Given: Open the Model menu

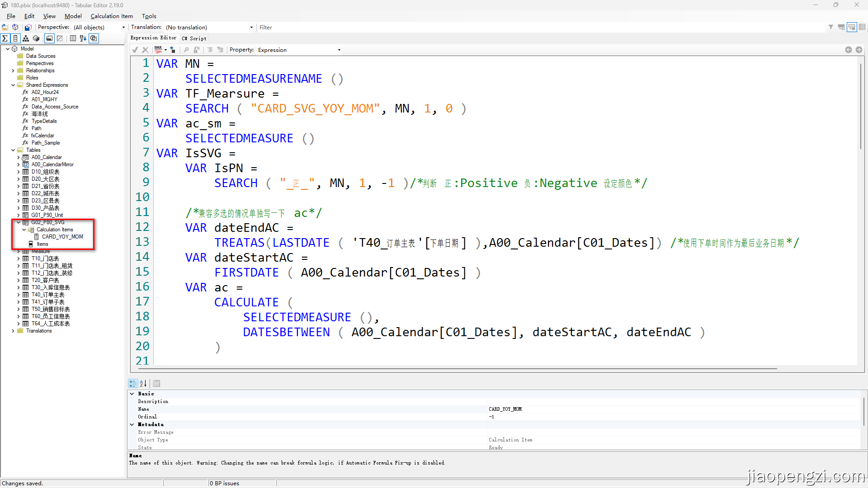Looking at the screenshot, I should tap(73, 16).
